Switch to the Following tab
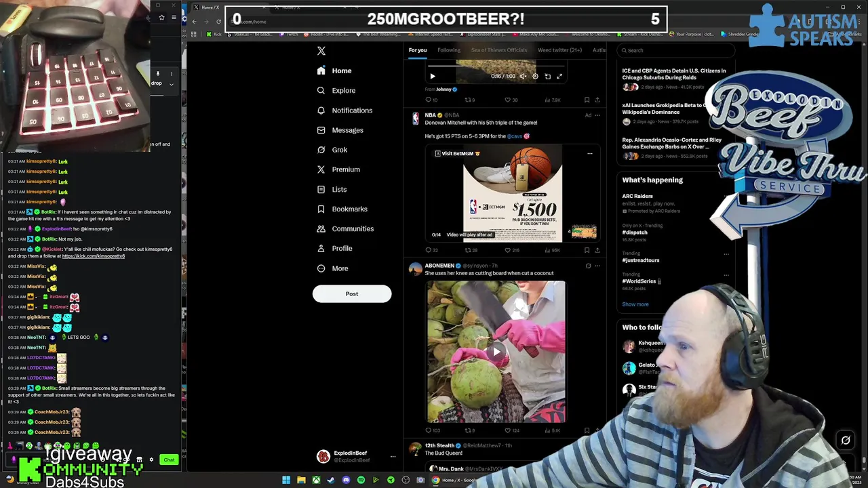 (449, 50)
